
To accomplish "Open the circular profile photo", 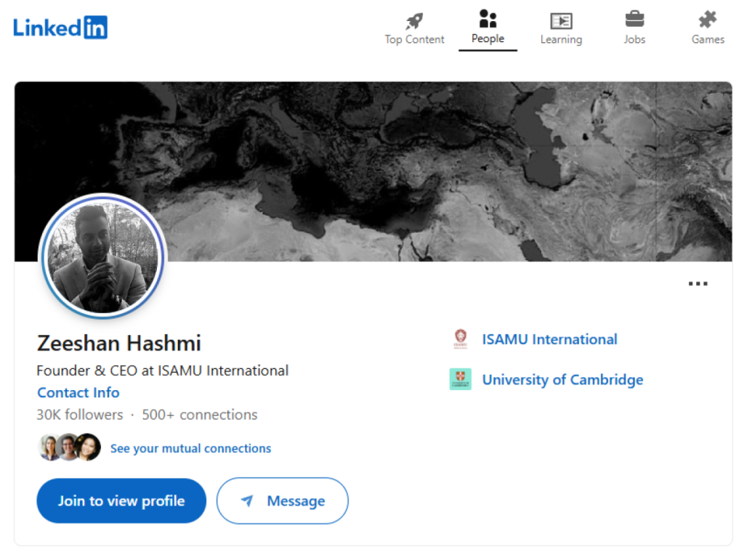I will click(x=102, y=258).
